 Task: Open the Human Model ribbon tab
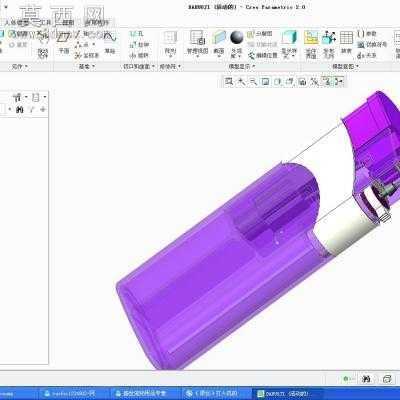[17, 23]
